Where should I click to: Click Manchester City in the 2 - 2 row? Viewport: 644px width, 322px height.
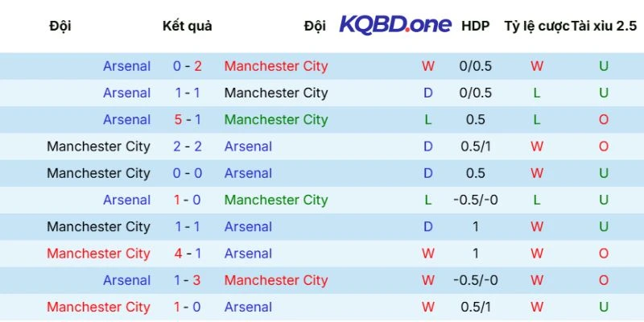coord(98,147)
